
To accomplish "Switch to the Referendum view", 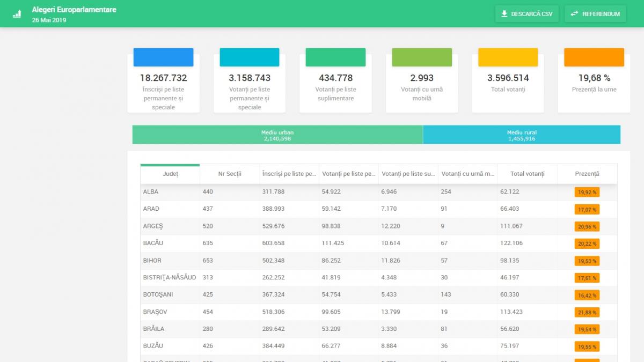I will point(595,14).
